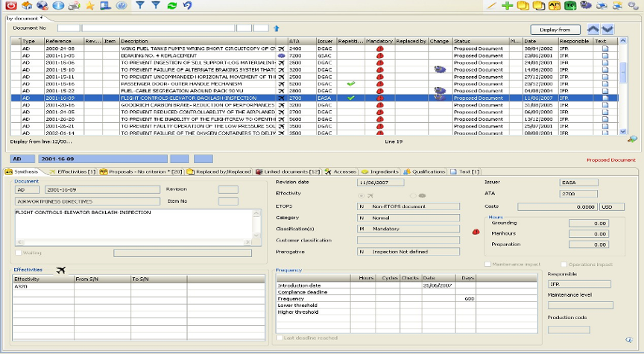Click the blue info icon in toolbar
The height and width of the screenshot is (354, 644).
point(58,5)
